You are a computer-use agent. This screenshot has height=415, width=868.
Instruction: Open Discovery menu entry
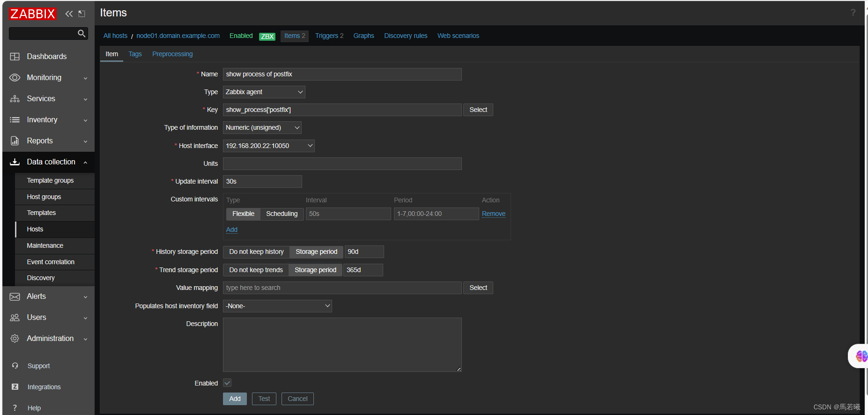55,278
